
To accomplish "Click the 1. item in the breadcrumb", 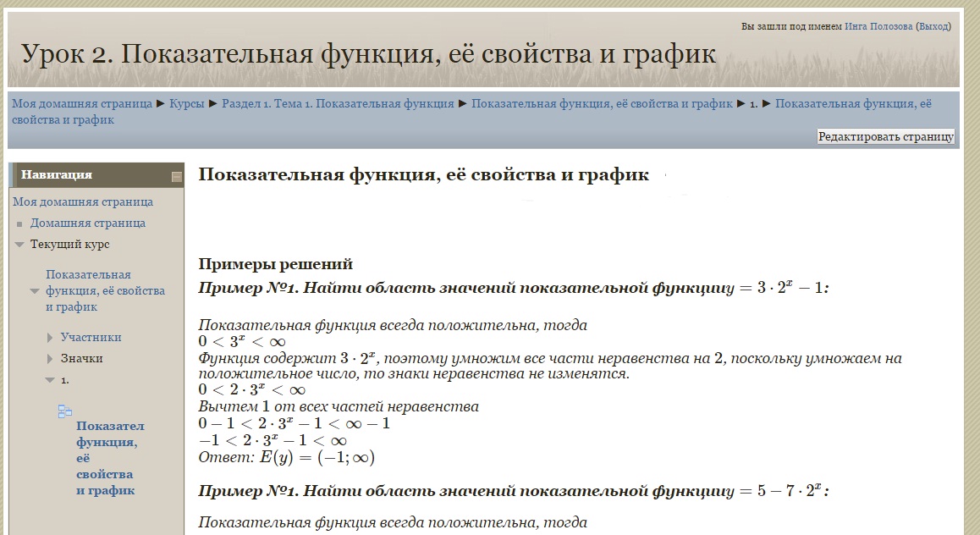I will click(x=754, y=104).
